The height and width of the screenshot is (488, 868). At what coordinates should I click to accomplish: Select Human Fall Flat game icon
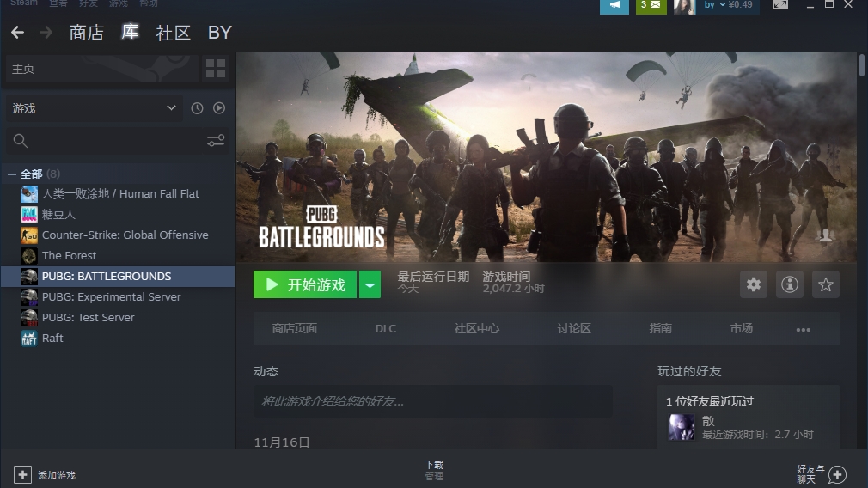point(28,193)
